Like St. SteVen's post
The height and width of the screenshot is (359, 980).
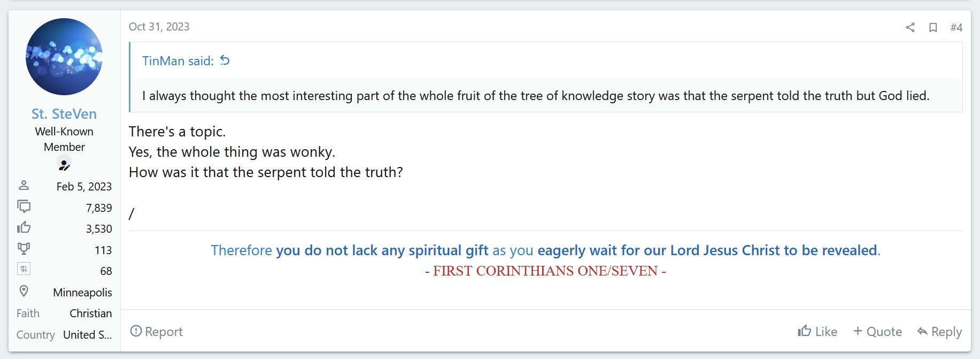[817, 332]
